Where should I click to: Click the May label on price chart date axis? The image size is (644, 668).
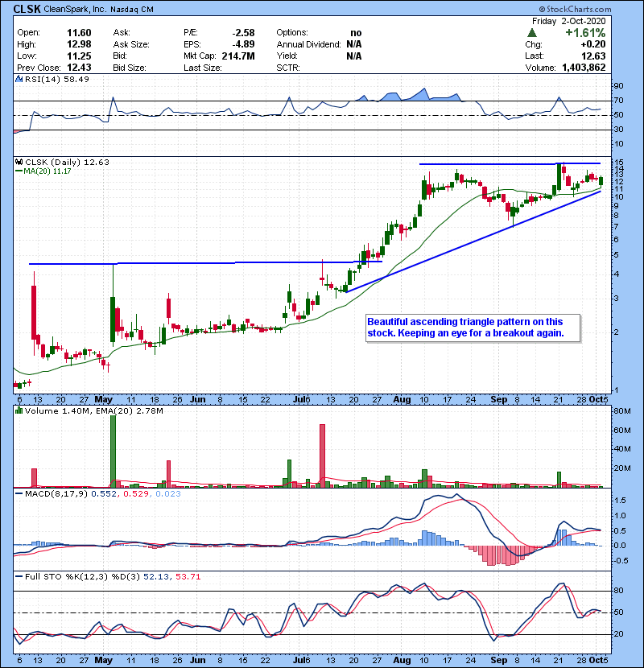(x=103, y=400)
